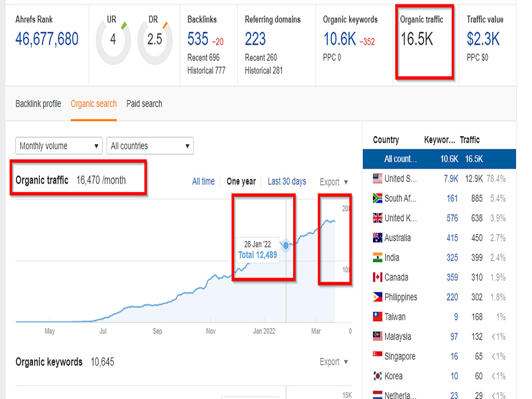This screenshot has width=532, height=399.
Task: Expand the All countries dropdown
Action: [x=150, y=146]
